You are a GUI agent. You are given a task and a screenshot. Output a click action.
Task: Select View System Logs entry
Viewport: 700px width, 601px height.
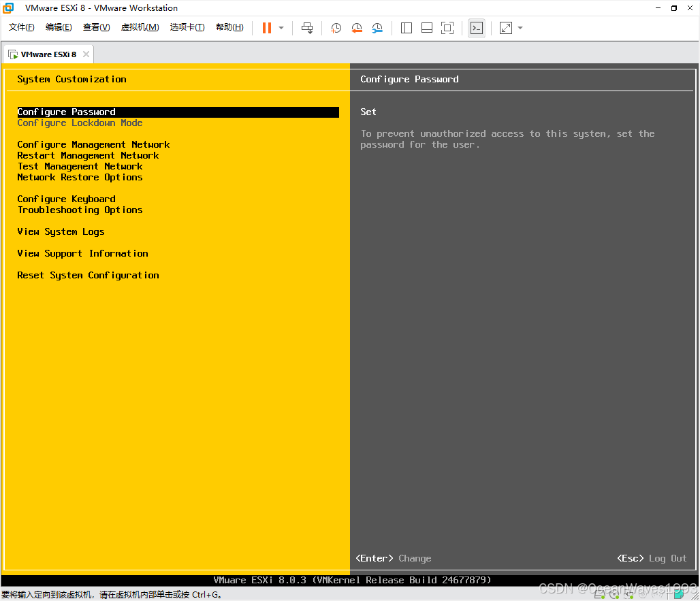(61, 232)
